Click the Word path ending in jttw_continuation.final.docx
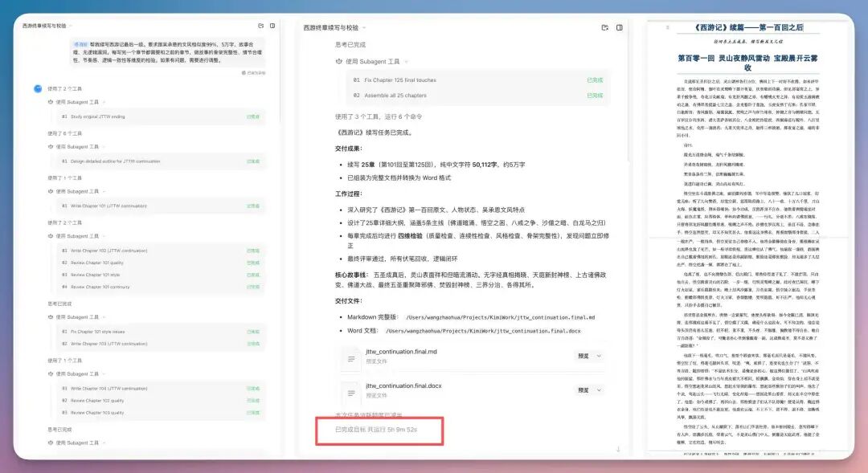Screen dimensions: 868x473 (483, 331)
